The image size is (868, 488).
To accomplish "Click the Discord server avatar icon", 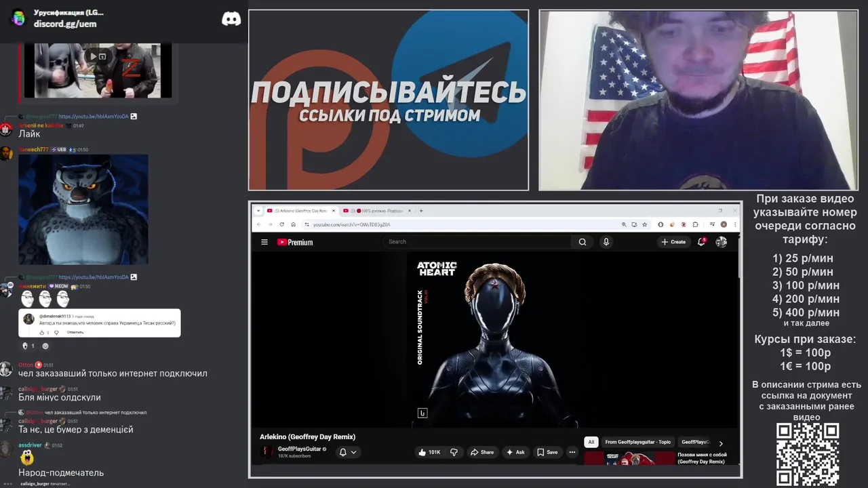I will (x=18, y=18).
